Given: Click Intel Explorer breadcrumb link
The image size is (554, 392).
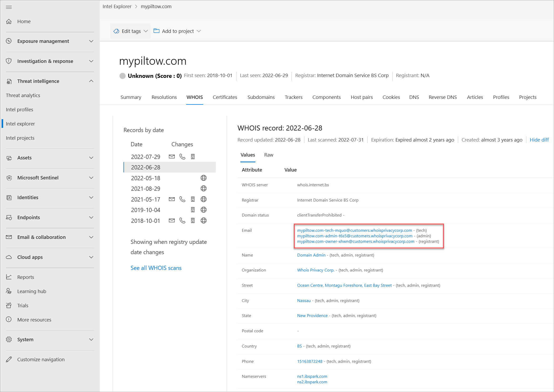Looking at the screenshot, I should click(x=117, y=7).
